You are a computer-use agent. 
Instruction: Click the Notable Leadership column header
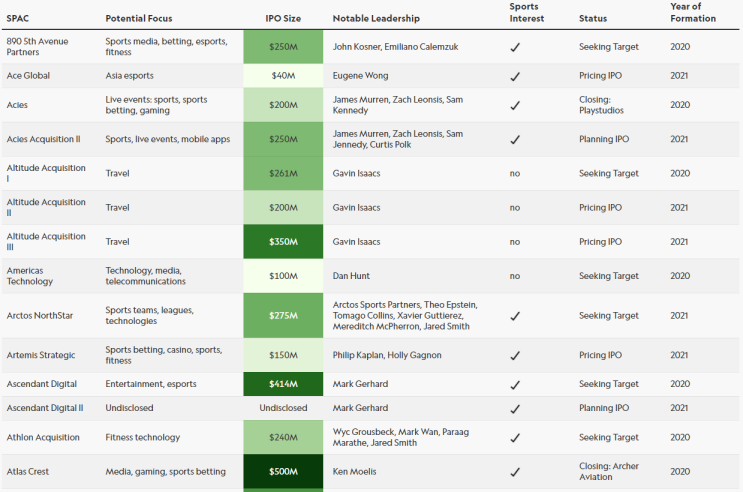pos(376,19)
